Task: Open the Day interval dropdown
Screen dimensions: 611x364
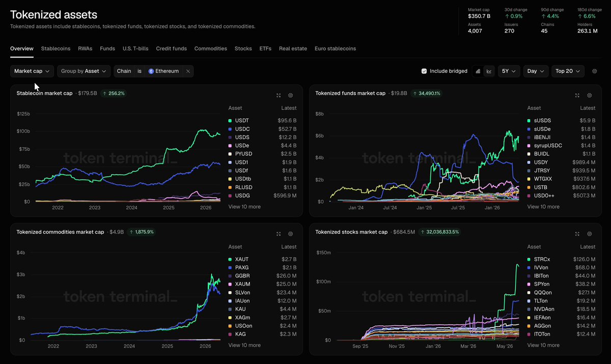Action: pyautogui.click(x=536, y=71)
